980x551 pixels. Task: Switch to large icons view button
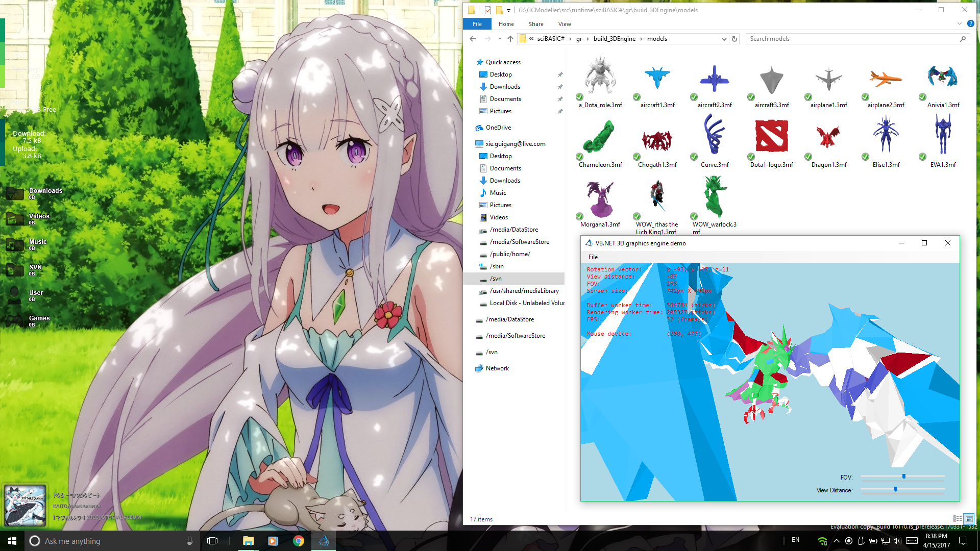pos(968,519)
